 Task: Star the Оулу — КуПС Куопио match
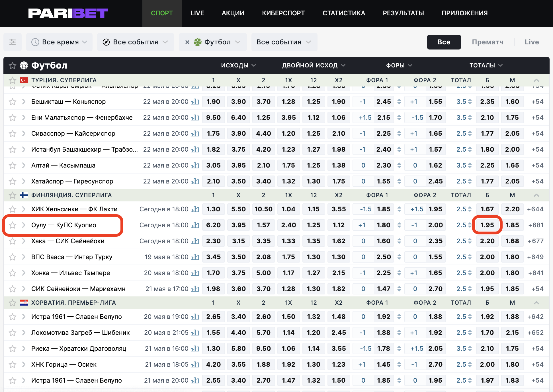pos(12,225)
